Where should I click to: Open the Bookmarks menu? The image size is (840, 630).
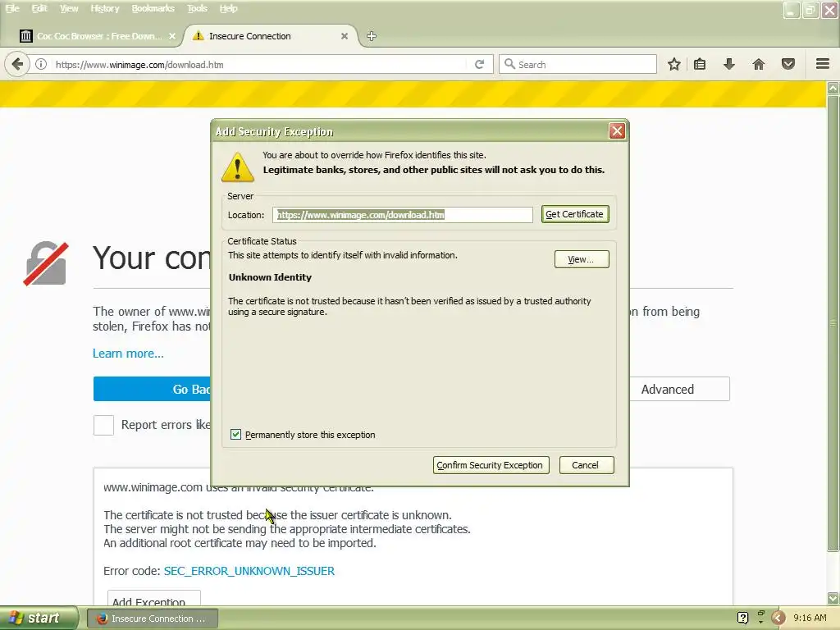pos(153,8)
